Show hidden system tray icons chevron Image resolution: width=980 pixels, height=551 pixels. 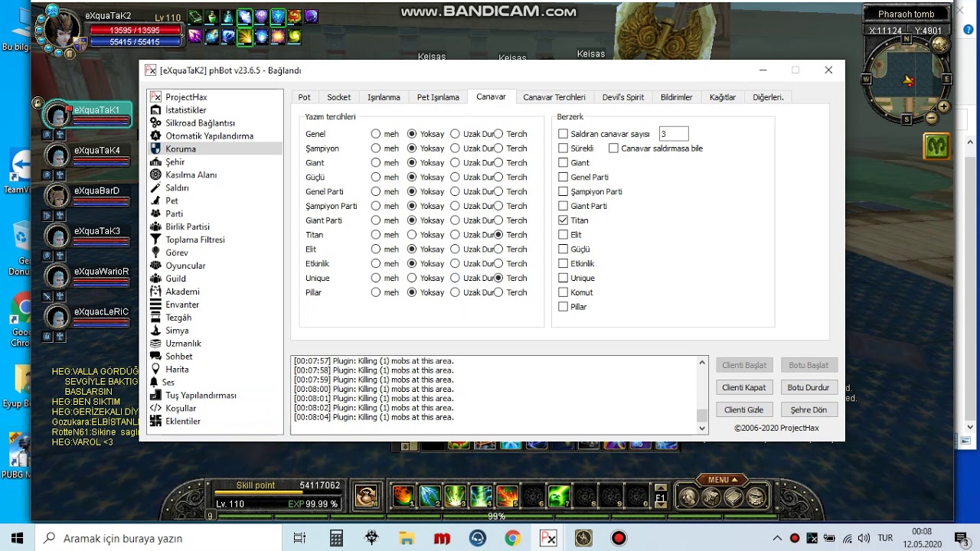pyautogui.click(x=777, y=538)
